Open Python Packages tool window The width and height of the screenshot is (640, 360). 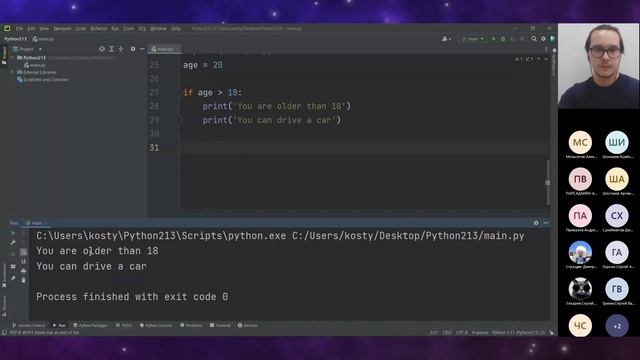(90, 325)
